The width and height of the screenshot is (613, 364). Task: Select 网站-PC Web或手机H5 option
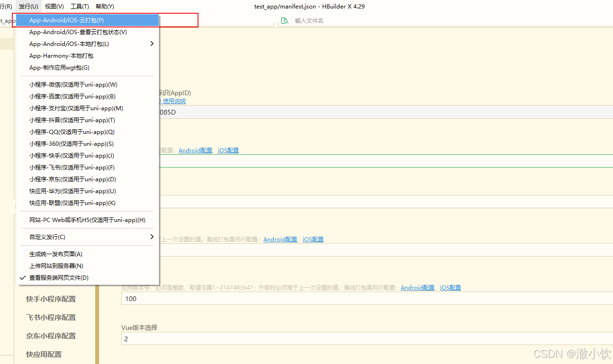point(88,220)
